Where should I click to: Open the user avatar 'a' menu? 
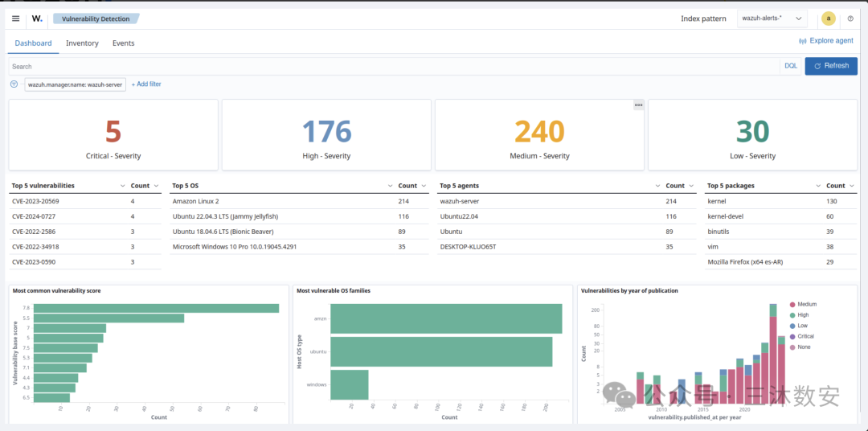[828, 18]
